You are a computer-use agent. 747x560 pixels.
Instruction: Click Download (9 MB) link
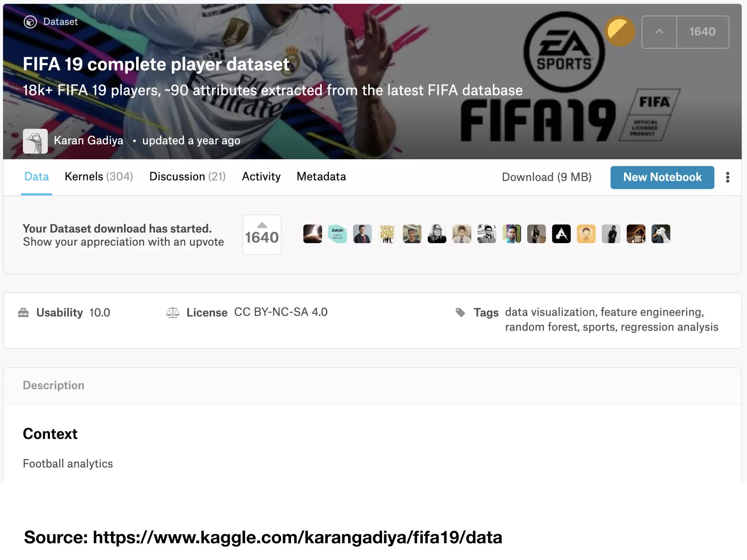pyautogui.click(x=546, y=177)
